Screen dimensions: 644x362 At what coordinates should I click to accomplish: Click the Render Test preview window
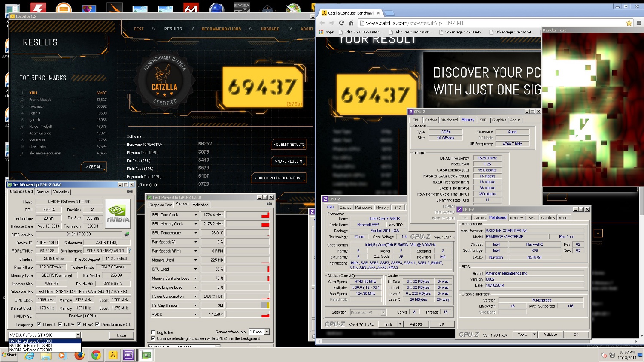tap(593, 109)
